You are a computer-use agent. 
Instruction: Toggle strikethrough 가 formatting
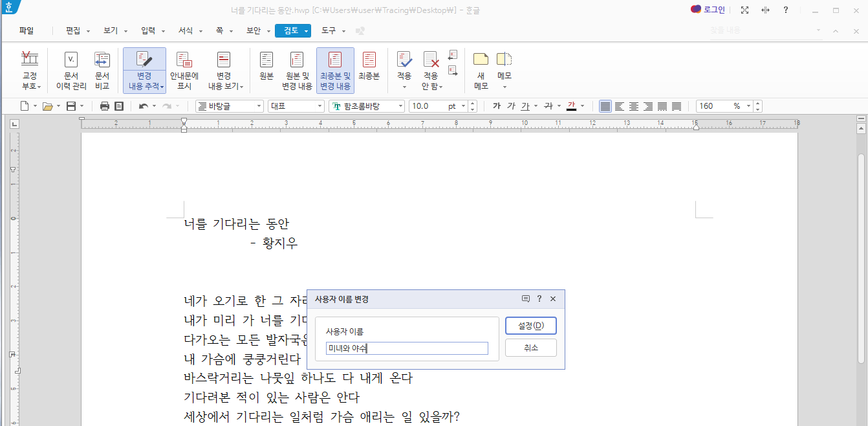548,106
